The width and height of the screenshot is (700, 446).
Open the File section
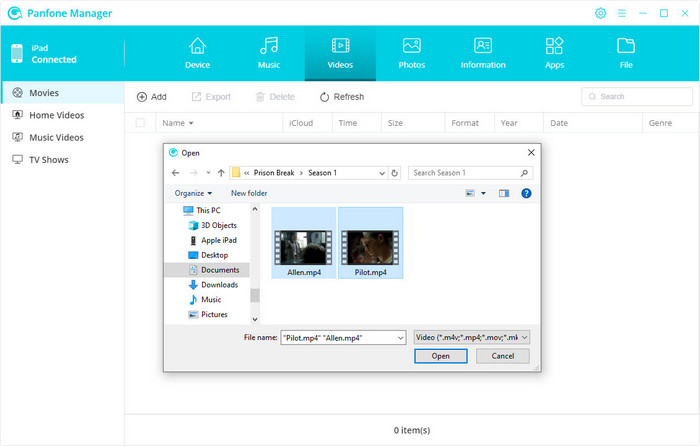[x=626, y=53]
